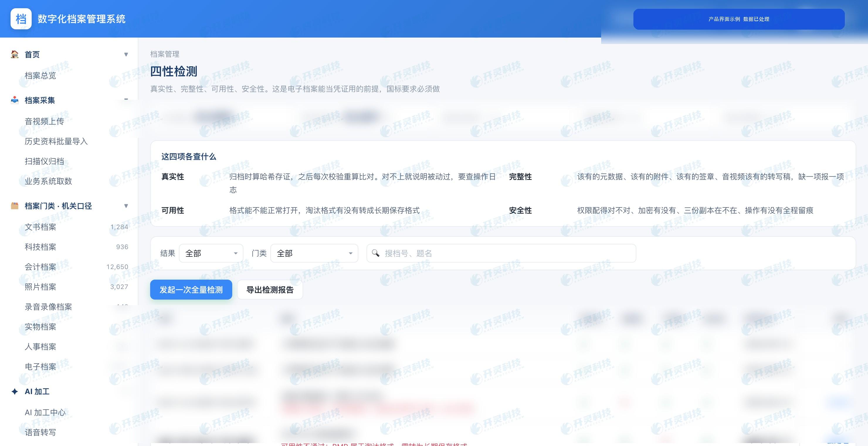Viewport: 868px width, 446px height.
Task: Click the 首页 house icon
Action: pyautogui.click(x=14, y=54)
